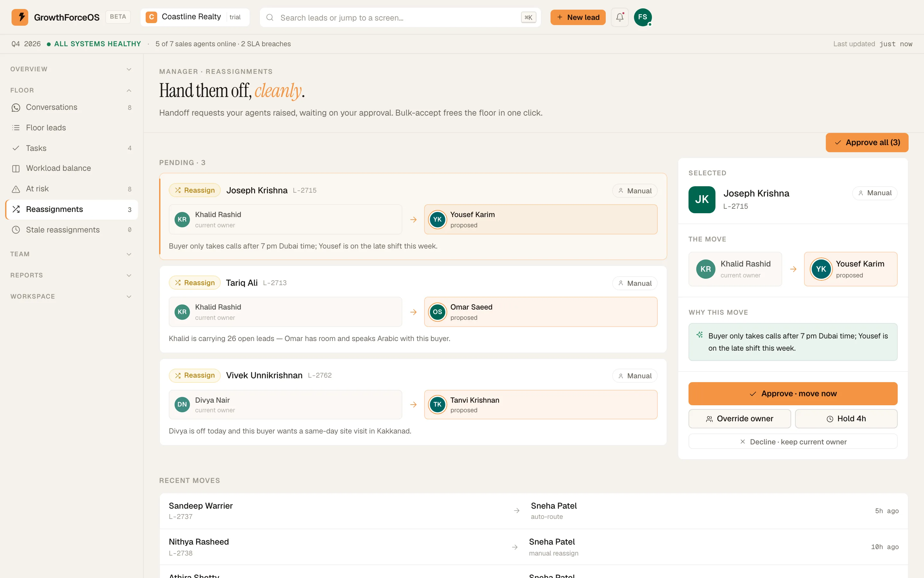Open Conversations in the sidebar
The image size is (924, 578).
(x=72, y=108)
